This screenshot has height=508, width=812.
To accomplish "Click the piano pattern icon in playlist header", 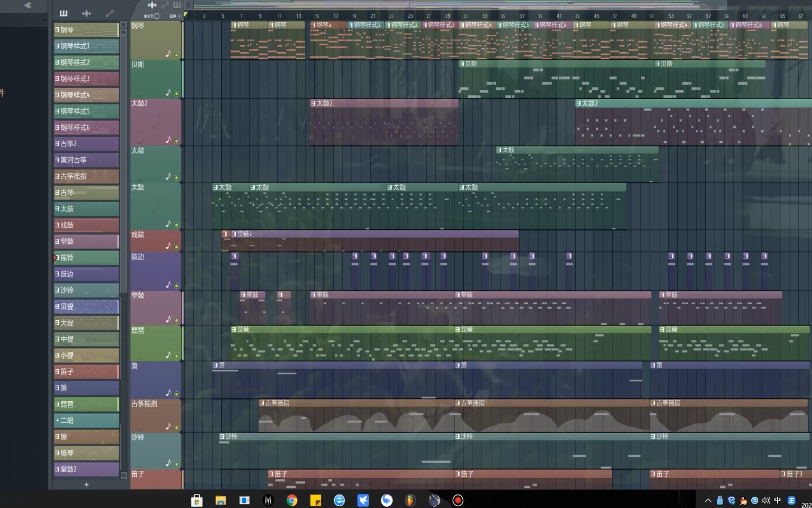I will pos(177,5).
